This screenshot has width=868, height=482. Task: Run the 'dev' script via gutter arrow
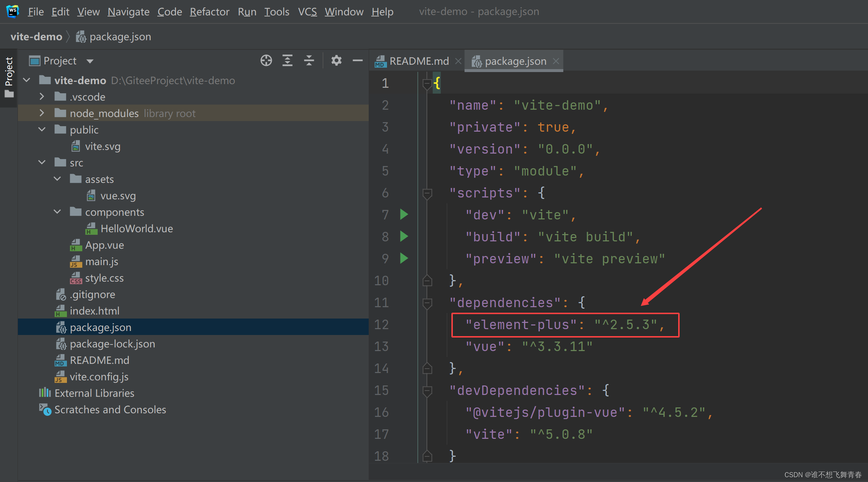point(404,214)
